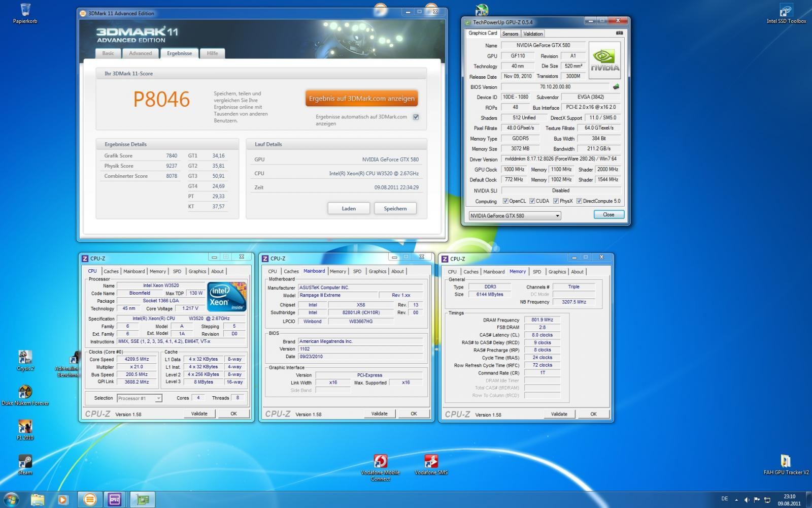This screenshot has height=508, width=812.
Task: Switch to Basic tab in 3DMark
Action: [x=108, y=53]
